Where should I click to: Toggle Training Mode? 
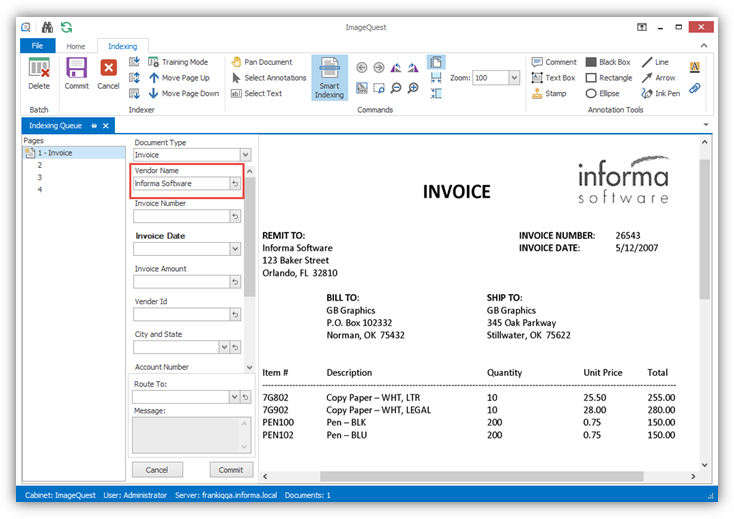pos(178,62)
